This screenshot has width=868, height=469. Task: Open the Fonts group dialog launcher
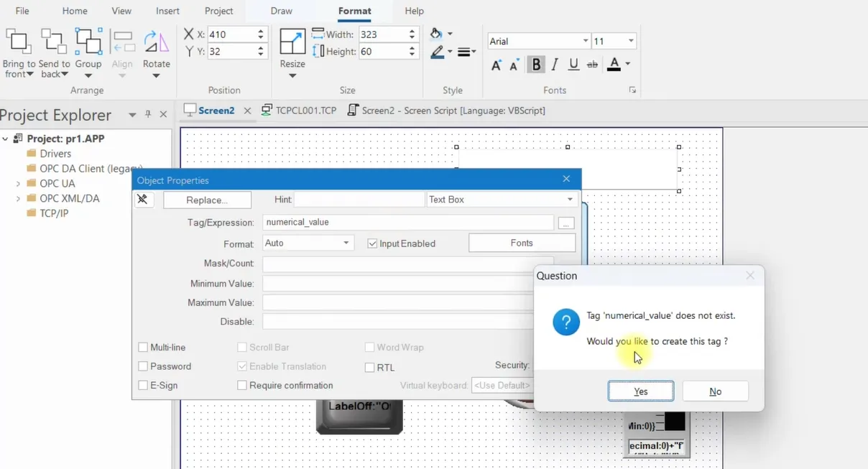632,90
